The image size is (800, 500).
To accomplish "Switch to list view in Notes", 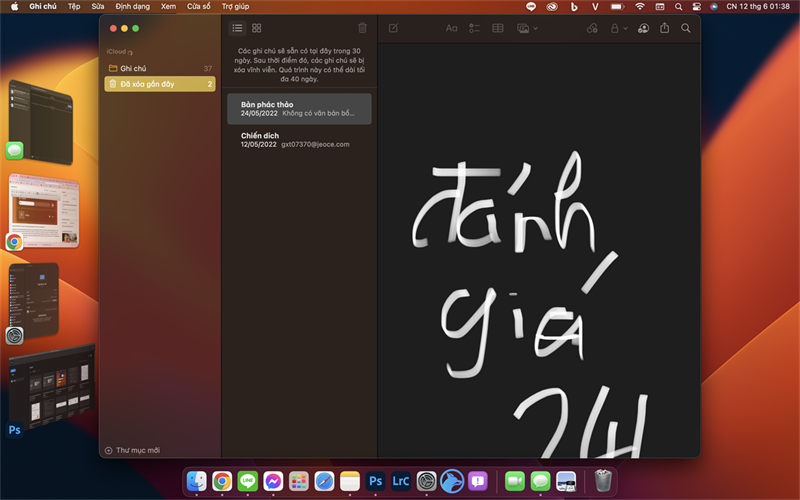I will (x=237, y=28).
